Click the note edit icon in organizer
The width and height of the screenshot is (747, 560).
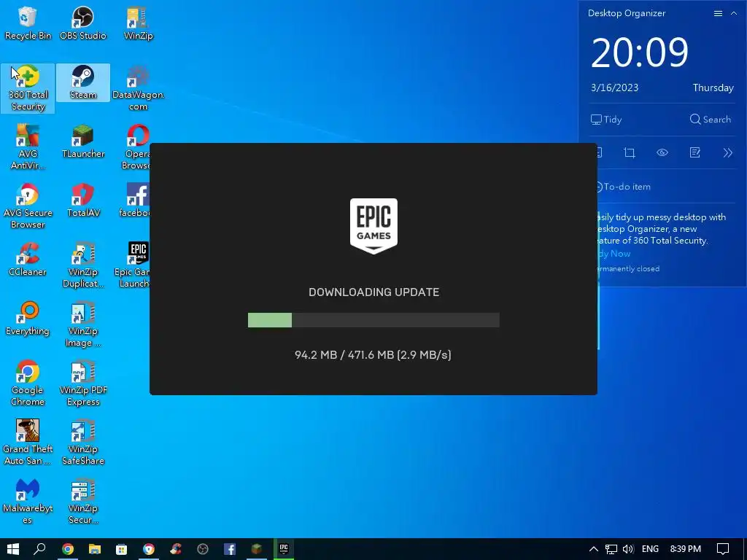pyautogui.click(x=695, y=153)
